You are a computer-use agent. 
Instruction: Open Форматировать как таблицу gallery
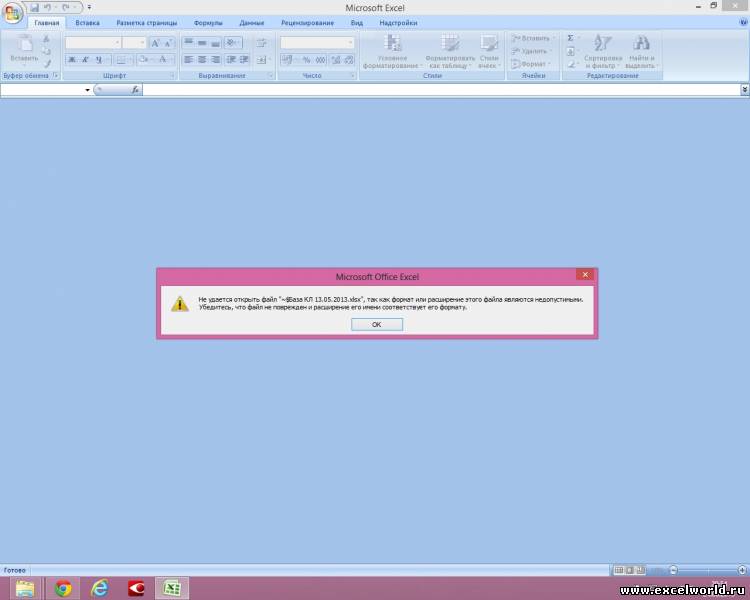450,52
